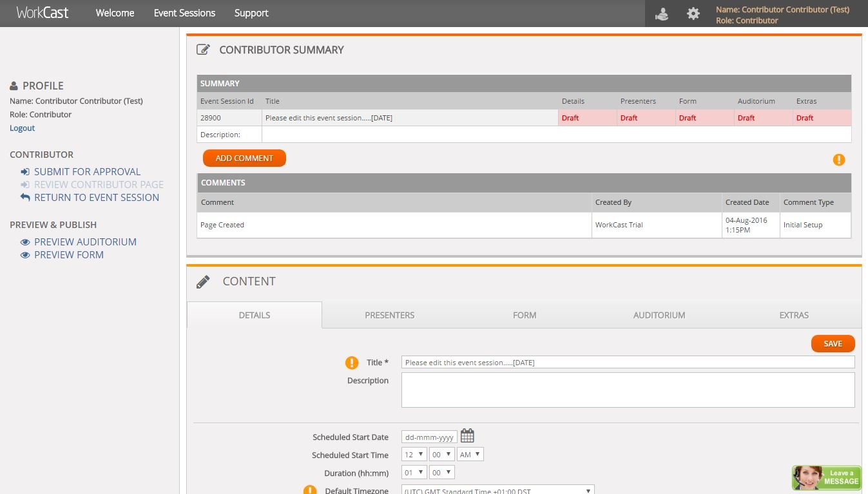
Task: Click the Scheduled Start Date field
Action: (429, 437)
